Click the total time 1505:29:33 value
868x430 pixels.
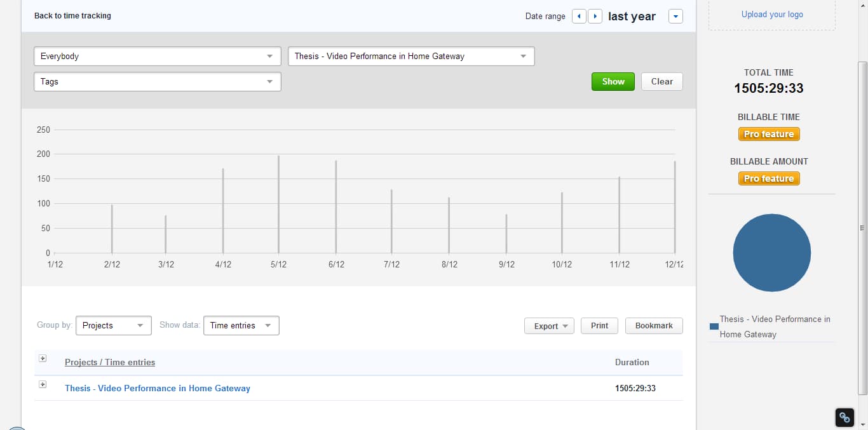coord(769,88)
